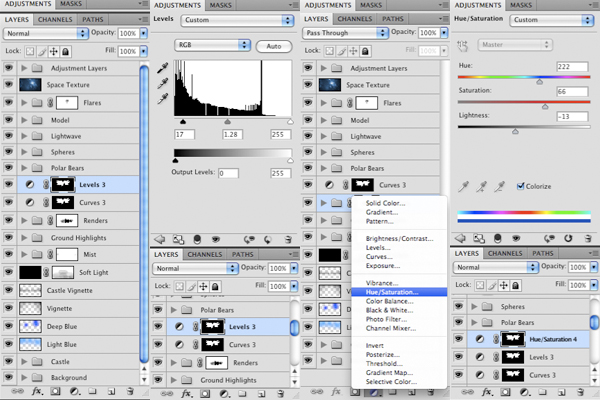
Task: Click the Levels midtone input field showing 1.28
Action: (232, 134)
